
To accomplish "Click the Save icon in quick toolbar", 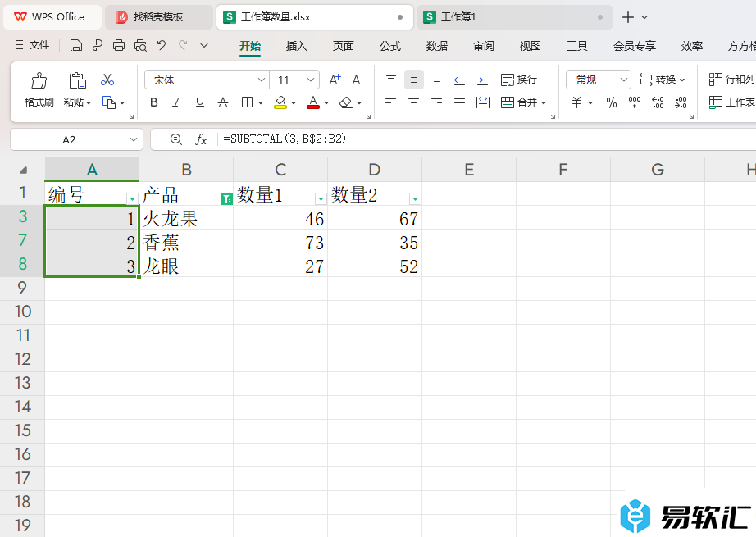I will coord(75,45).
